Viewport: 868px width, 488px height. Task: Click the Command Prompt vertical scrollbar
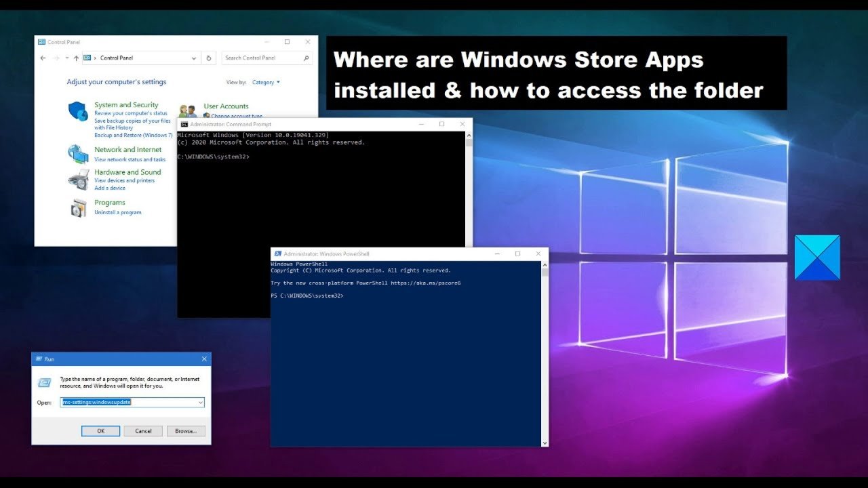click(x=469, y=190)
